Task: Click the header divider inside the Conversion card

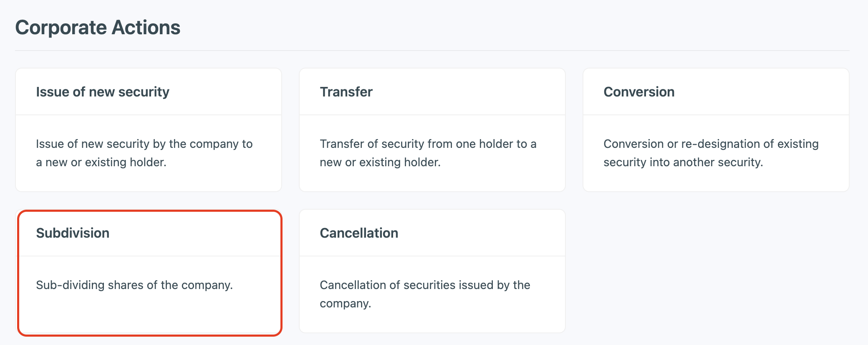Action: point(716,115)
